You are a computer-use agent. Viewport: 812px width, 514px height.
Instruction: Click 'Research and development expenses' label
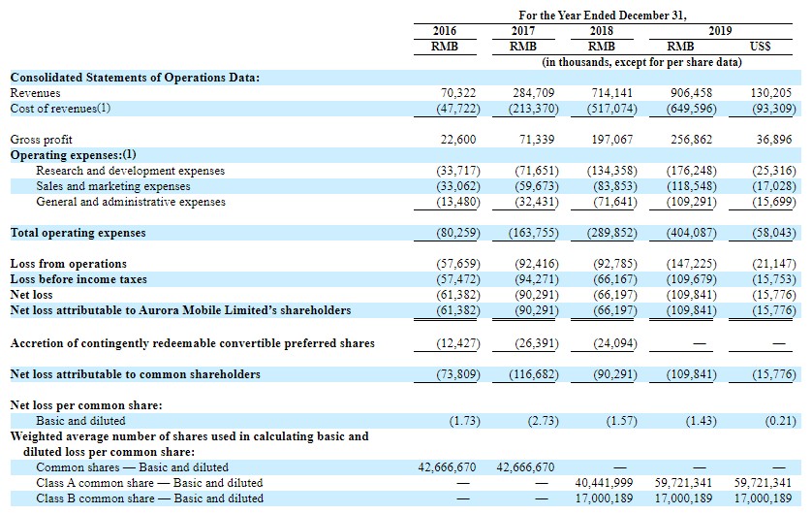click(x=131, y=171)
